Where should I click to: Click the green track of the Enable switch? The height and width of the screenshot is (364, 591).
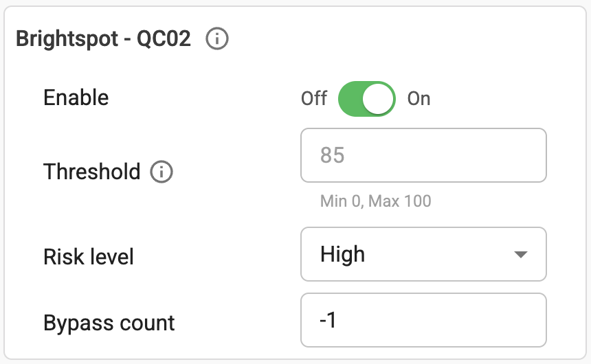[350, 99]
